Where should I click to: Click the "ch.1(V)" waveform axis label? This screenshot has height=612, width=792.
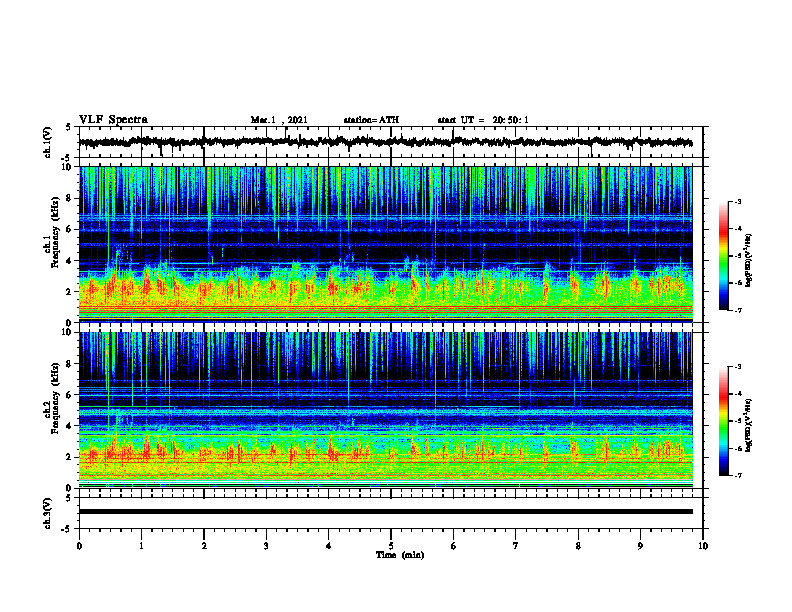click(47, 142)
